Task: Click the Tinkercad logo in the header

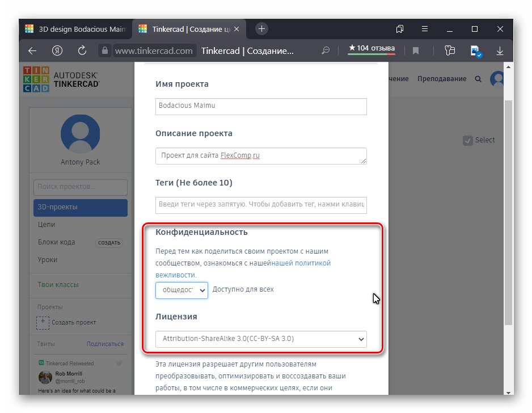Action: tap(61, 79)
